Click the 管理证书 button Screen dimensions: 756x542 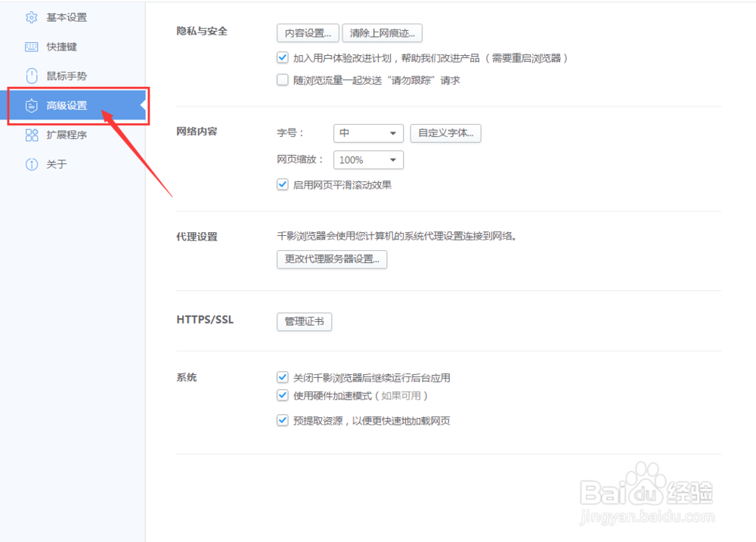[304, 321]
